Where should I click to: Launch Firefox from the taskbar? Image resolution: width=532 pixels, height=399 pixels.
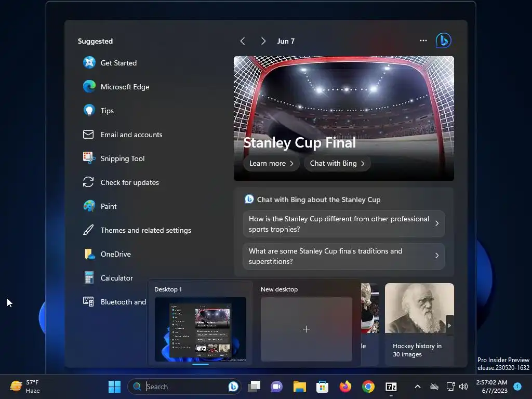(x=345, y=387)
